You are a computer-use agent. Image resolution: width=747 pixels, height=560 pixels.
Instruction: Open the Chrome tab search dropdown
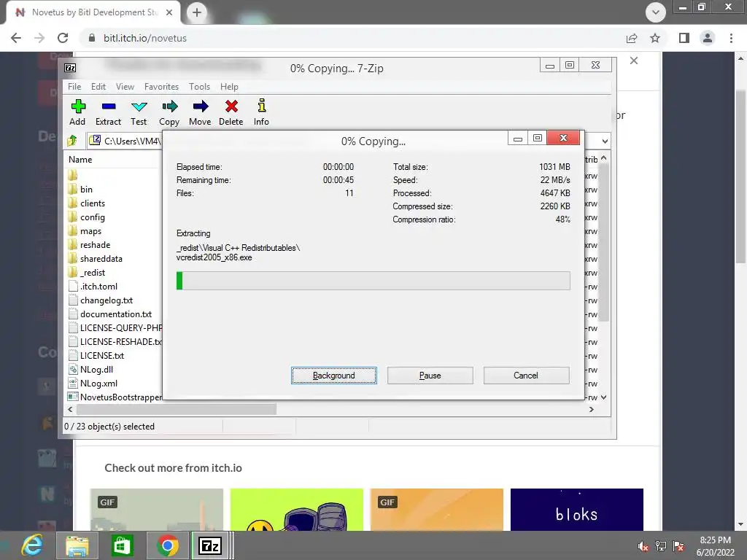[656, 12]
